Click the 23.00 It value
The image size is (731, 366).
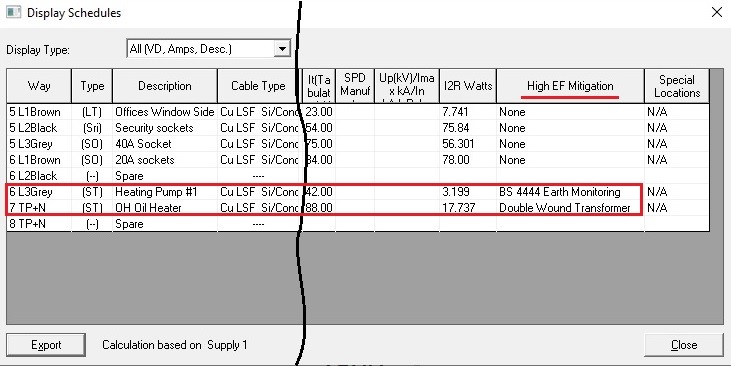coord(319,112)
